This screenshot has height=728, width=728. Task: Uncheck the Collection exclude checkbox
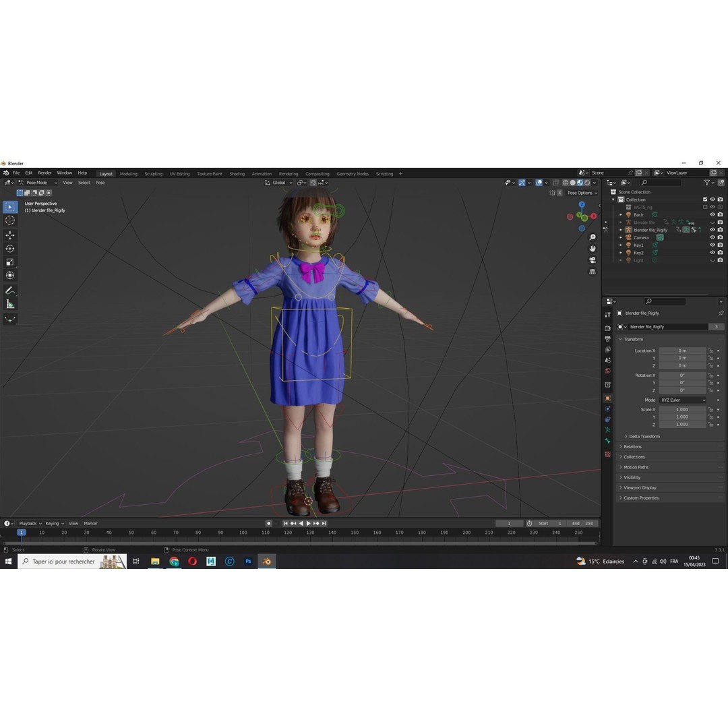coord(705,200)
